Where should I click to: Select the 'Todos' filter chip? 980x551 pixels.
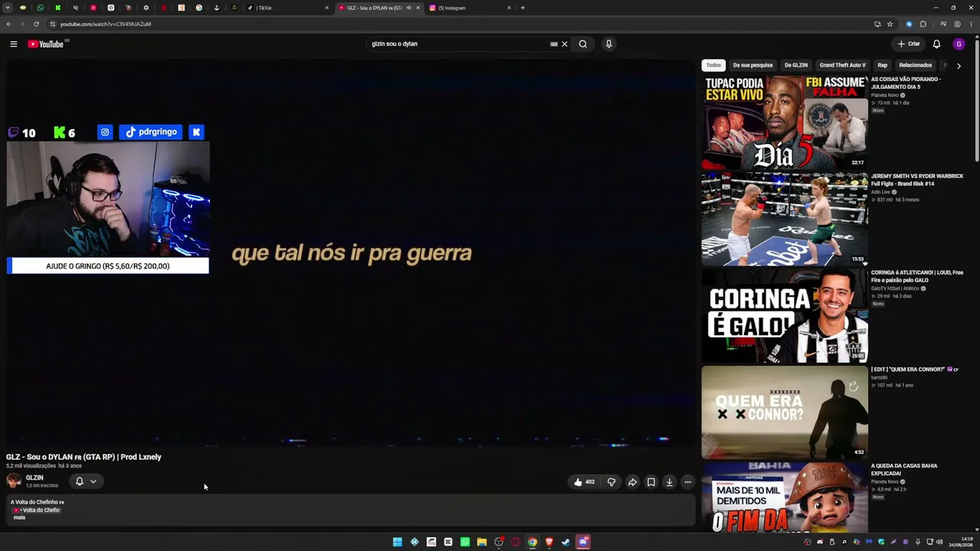(x=714, y=65)
